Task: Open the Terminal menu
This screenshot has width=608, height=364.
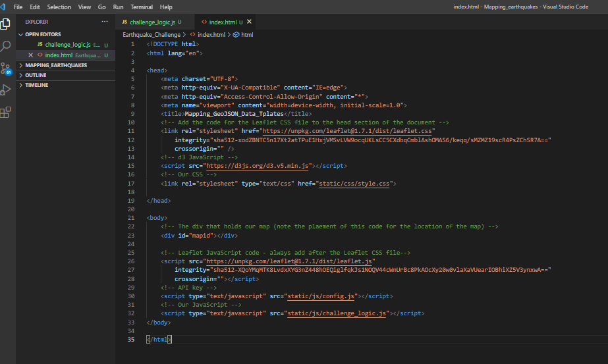Action: pos(142,7)
